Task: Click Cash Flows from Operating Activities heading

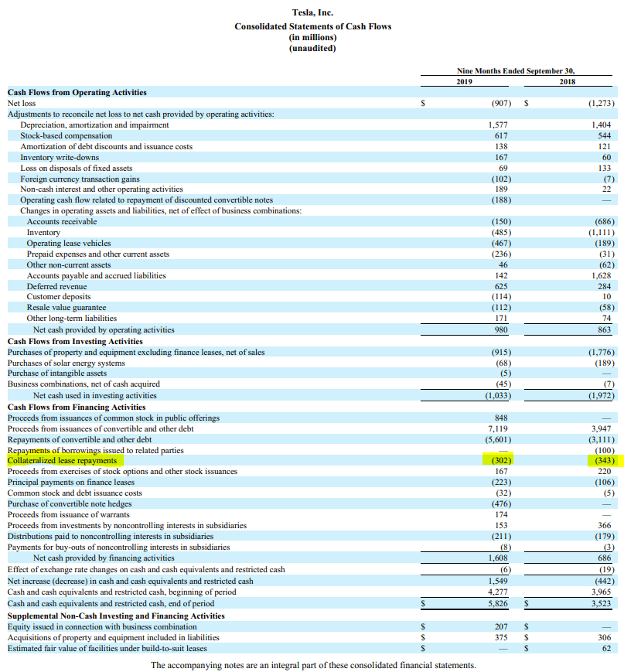Action: (x=77, y=92)
